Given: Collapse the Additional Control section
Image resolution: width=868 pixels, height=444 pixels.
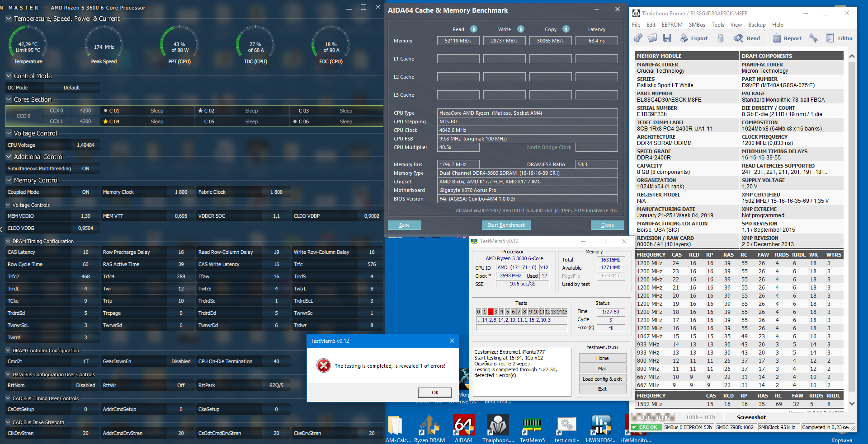Looking at the screenshot, I should click(9, 157).
